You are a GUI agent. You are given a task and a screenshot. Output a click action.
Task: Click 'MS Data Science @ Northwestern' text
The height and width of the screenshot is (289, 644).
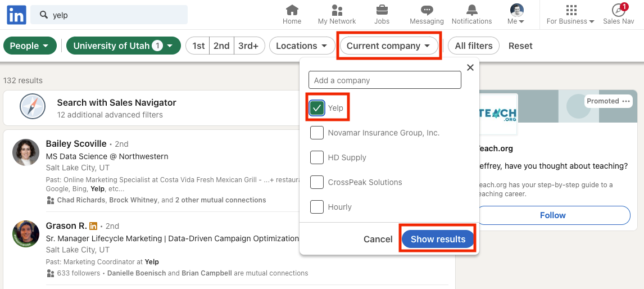pyautogui.click(x=107, y=156)
